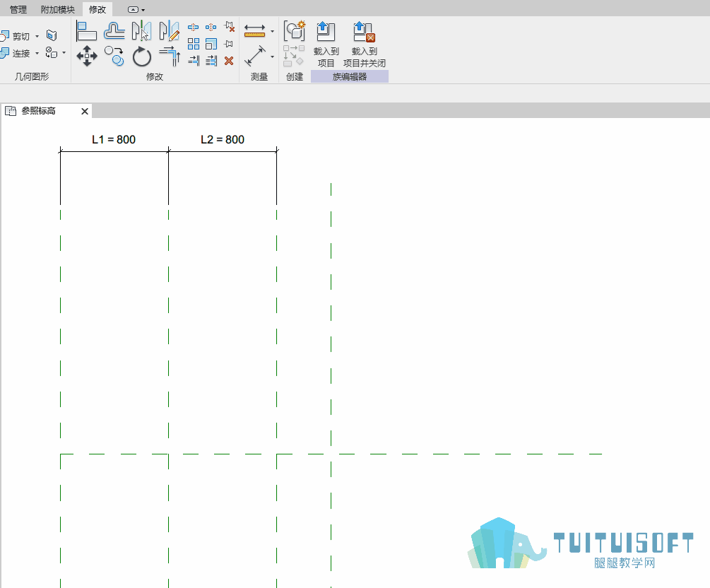Click the Join Geometry cube icon
Viewport: 710px width, 588px height.
(52, 35)
